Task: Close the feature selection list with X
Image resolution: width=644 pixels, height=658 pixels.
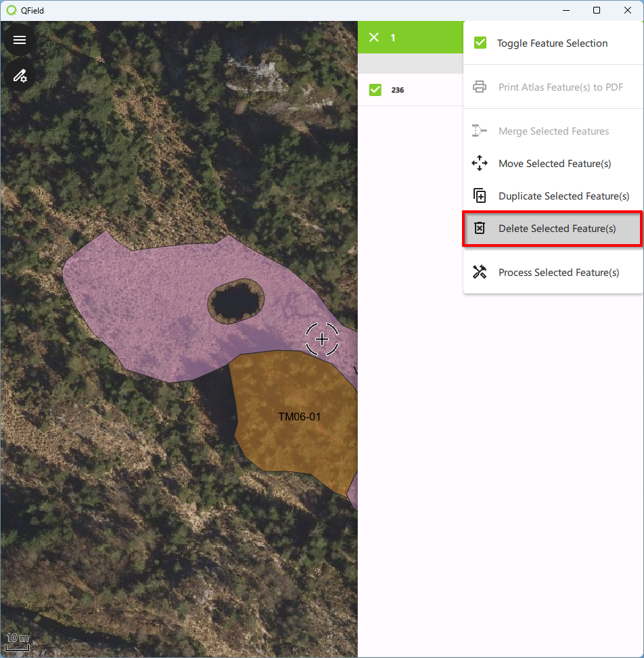Action: pyautogui.click(x=374, y=37)
